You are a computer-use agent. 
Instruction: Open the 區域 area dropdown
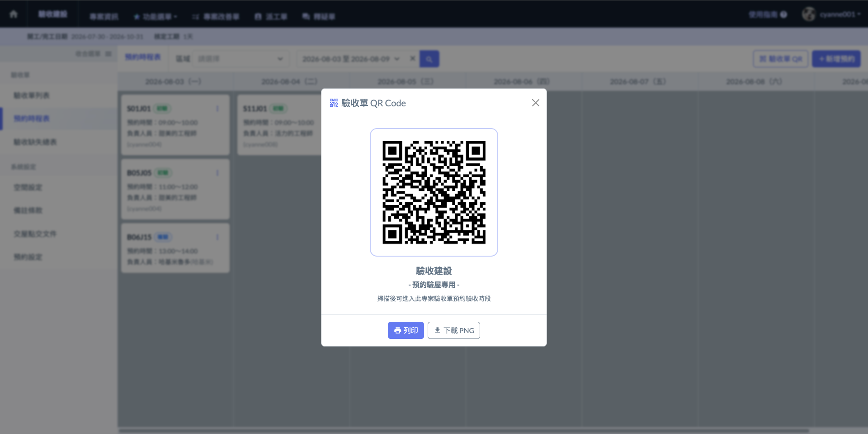241,59
